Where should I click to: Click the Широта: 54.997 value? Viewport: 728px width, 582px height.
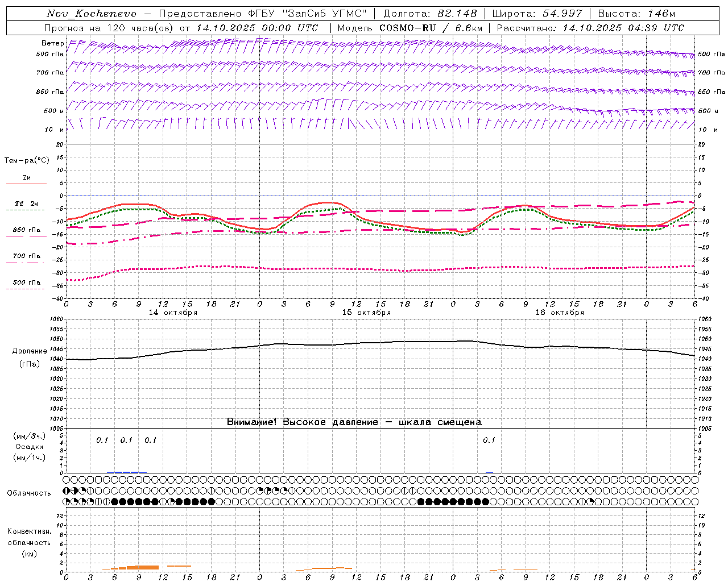[x=537, y=14]
